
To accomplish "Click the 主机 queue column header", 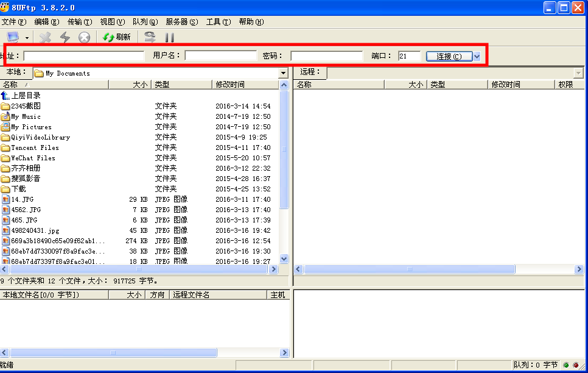I will click(x=278, y=295).
